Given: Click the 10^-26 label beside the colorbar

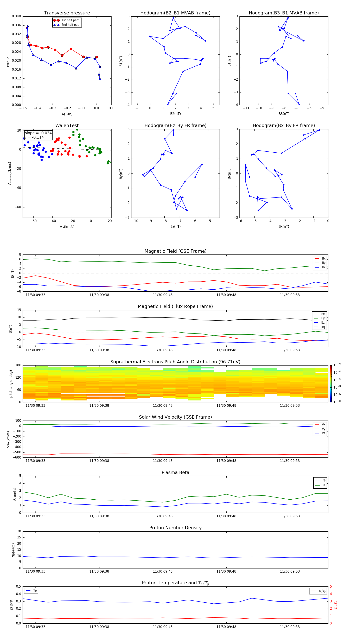Looking at the screenshot, I should 337,365.
